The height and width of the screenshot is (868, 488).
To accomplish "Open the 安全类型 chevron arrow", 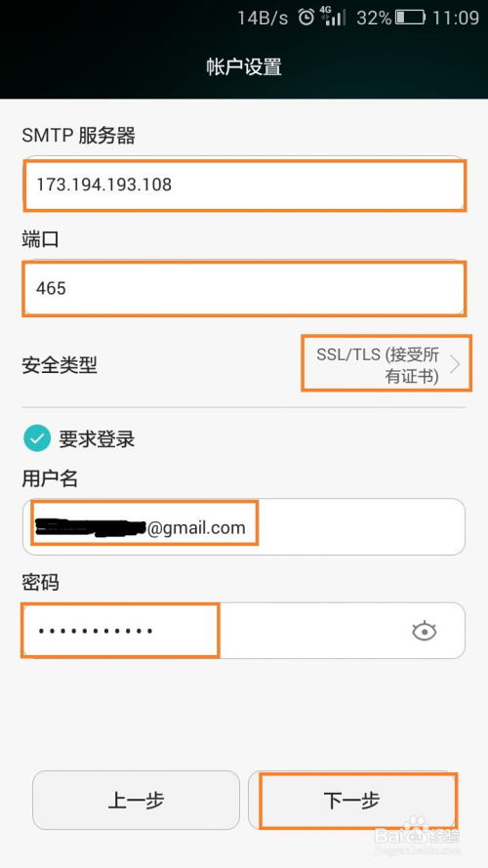I will click(456, 365).
